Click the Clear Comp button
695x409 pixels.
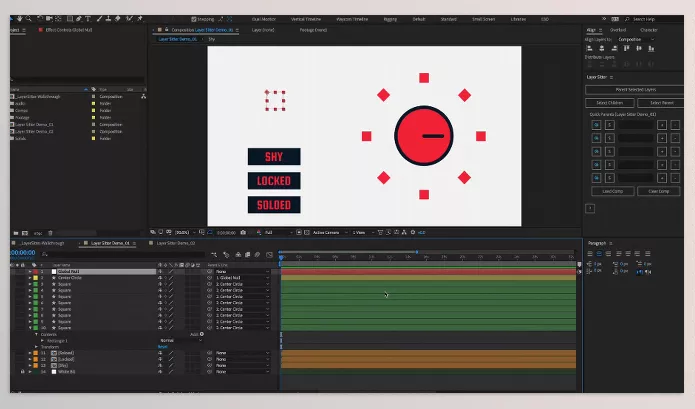click(659, 191)
